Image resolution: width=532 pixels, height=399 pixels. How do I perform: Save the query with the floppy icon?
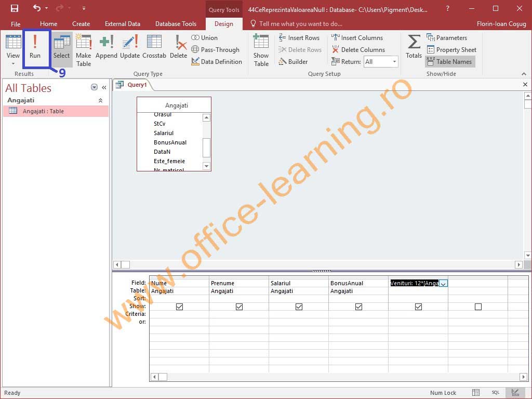(14, 8)
